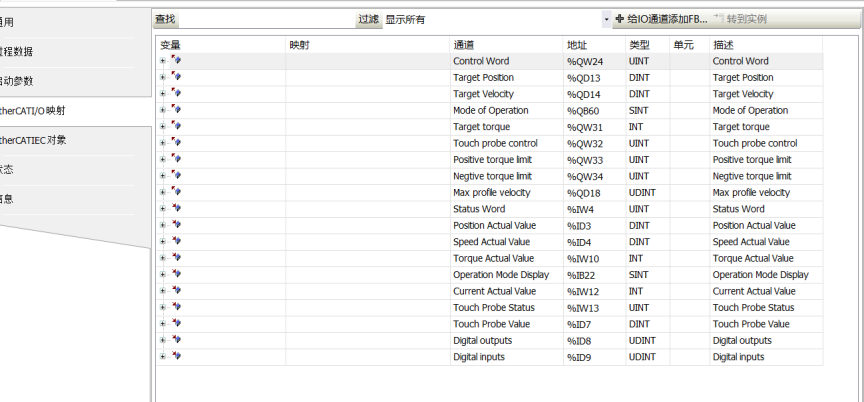Expand the Touch Probe Value tree node
The width and height of the screenshot is (864, 402).
pyautogui.click(x=163, y=324)
